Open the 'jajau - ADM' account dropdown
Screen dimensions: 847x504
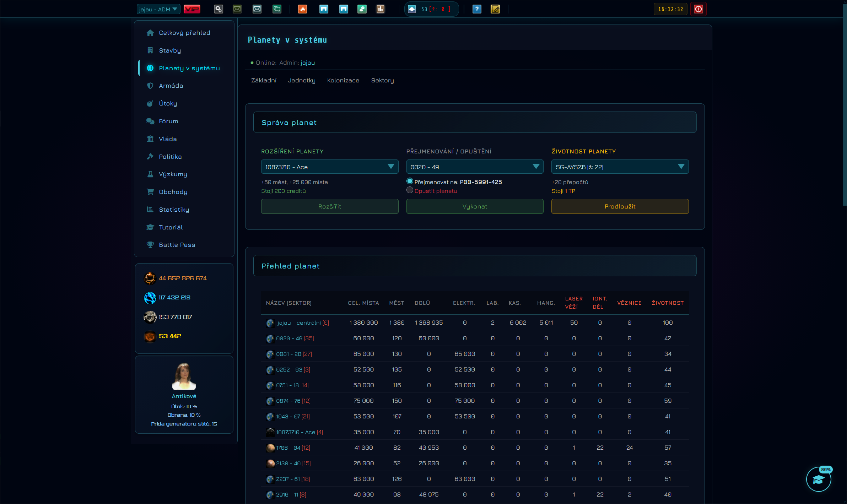click(x=158, y=9)
